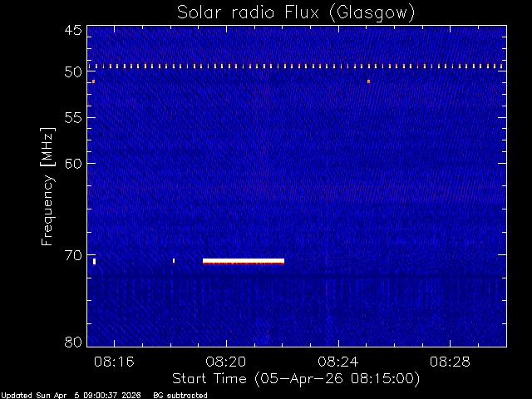532x399 pixels.
Task: Click the 08:16 time tick label
Action: pos(114,362)
